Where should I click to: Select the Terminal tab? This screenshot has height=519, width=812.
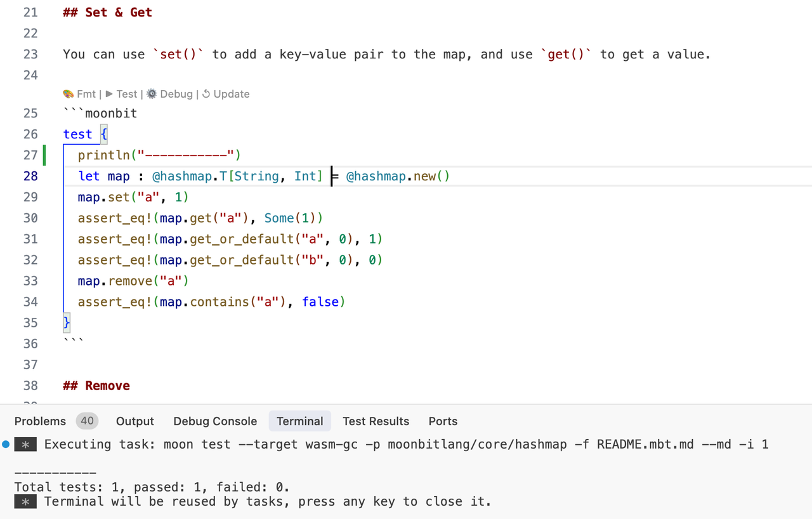coord(299,421)
